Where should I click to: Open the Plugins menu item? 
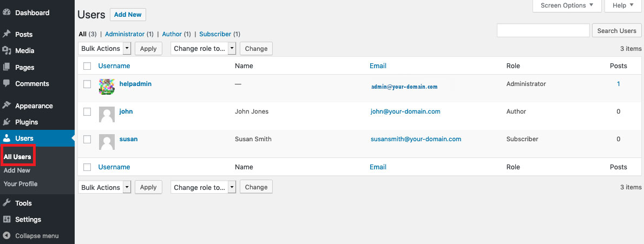click(27, 122)
